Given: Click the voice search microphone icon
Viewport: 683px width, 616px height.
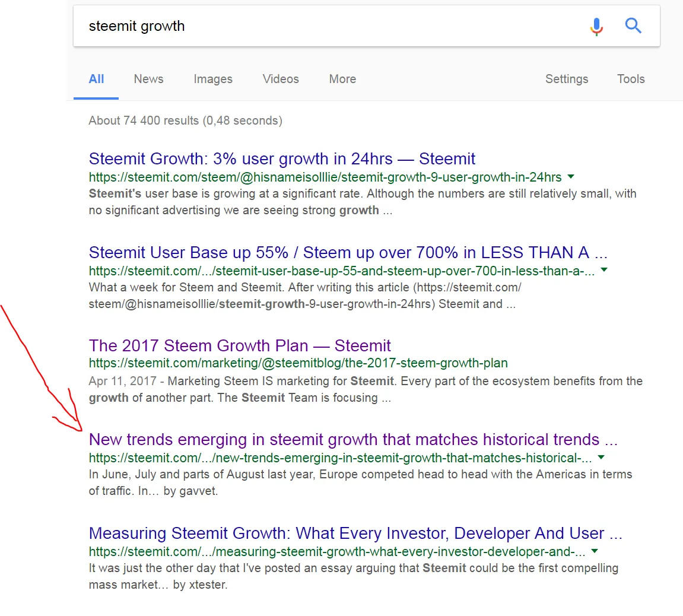Looking at the screenshot, I should (x=596, y=26).
